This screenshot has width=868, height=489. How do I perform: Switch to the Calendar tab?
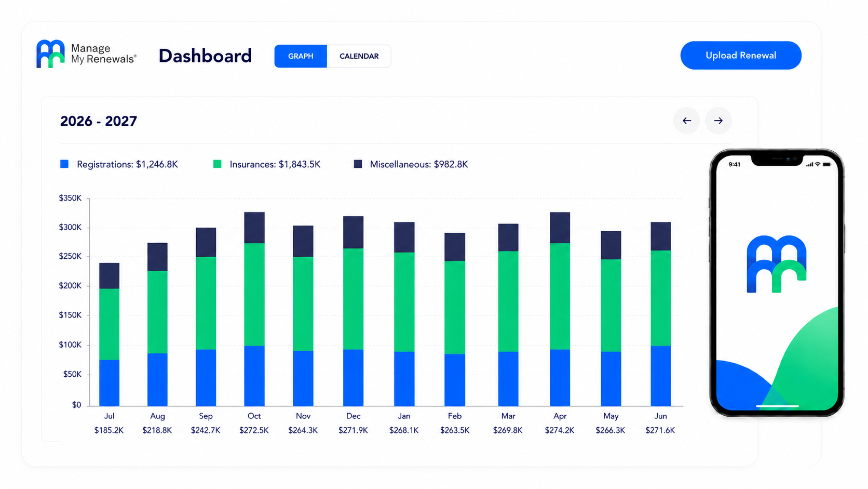point(359,56)
